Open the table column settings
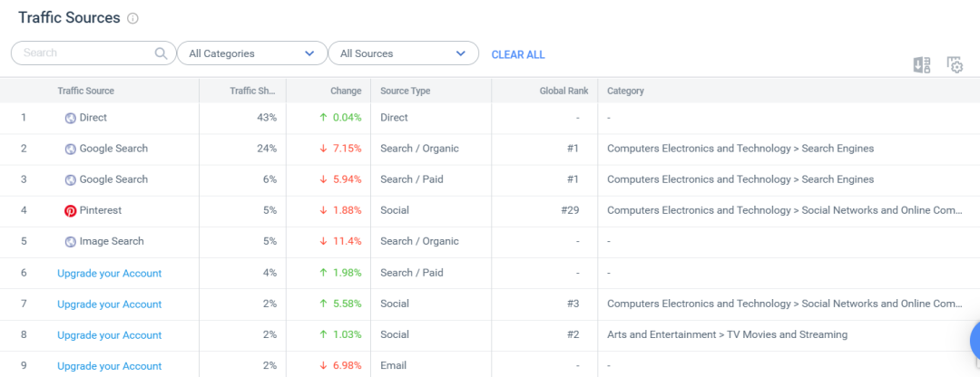Viewport: 980px width, 377px height. [x=955, y=64]
